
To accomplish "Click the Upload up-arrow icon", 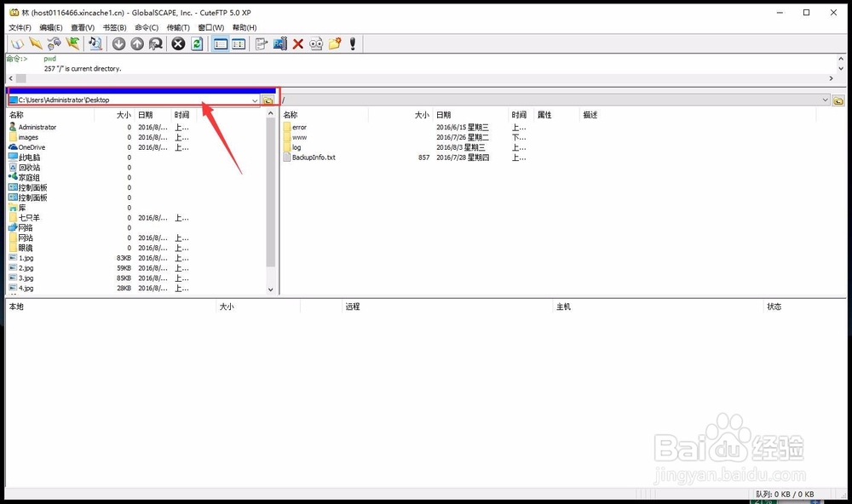I will coord(137,44).
